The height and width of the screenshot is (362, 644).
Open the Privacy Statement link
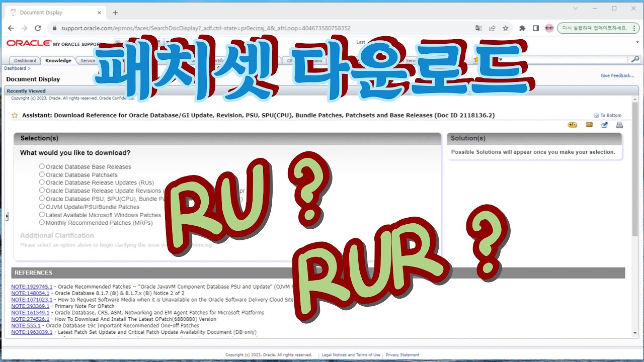pos(403,355)
